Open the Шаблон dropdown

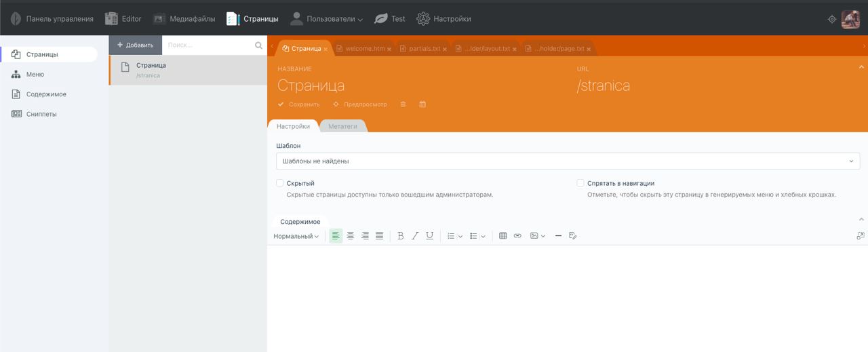(568, 161)
